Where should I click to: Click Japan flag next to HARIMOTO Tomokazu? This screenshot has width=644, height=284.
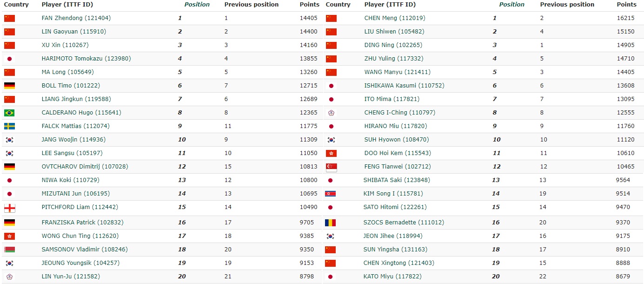[9, 59]
